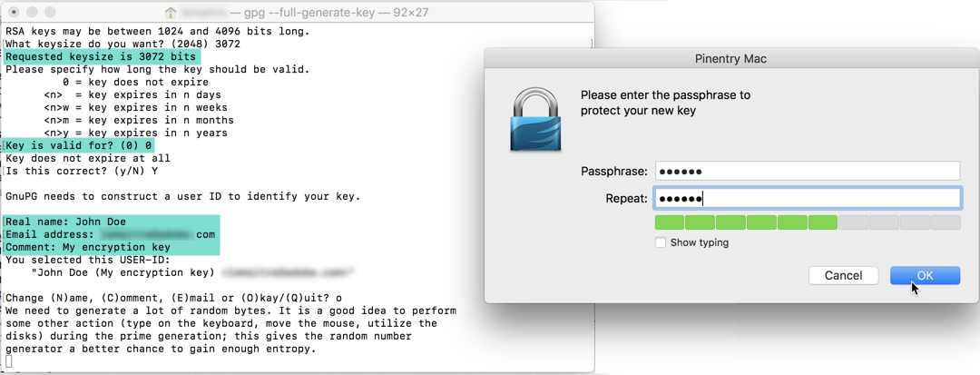The height and width of the screenshot is (375, 980).
Task: Confirm passphrase with the OK button
Action: point(925,276)
